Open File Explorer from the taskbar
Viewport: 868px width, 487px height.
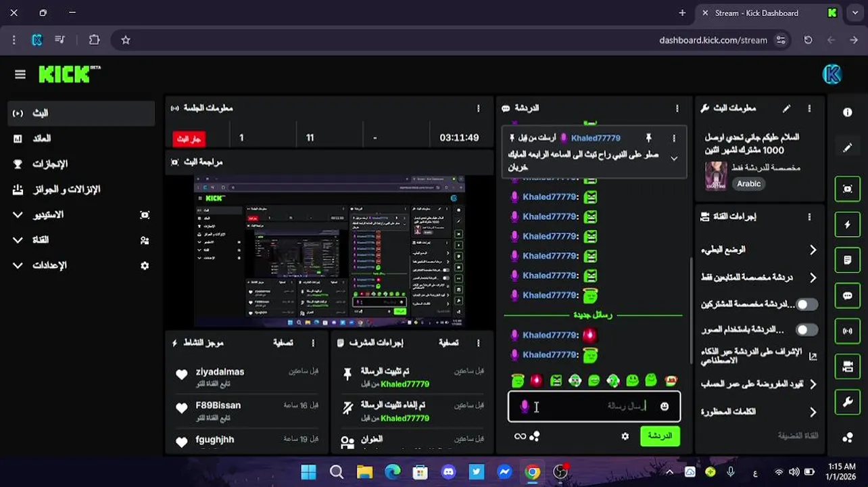[364, 472]
